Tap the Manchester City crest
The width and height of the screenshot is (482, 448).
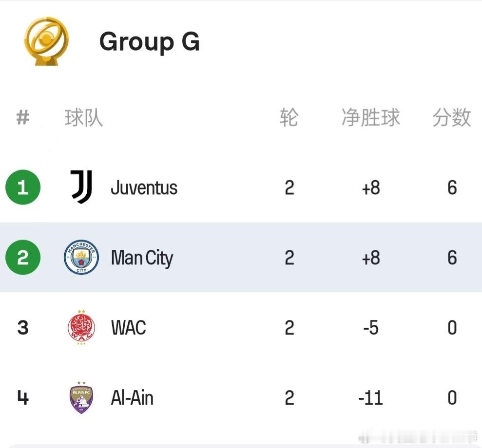coord(81,257)
